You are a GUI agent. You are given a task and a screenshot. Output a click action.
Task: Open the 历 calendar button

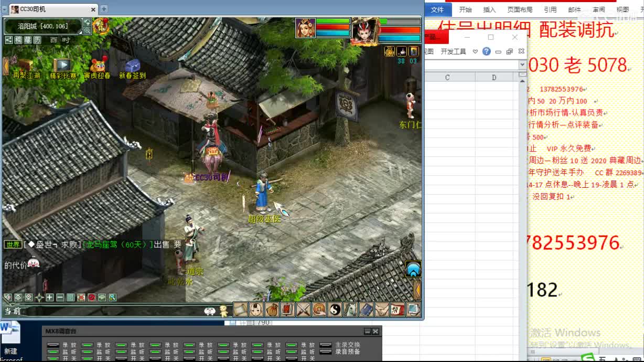click(x=37, y=40)
